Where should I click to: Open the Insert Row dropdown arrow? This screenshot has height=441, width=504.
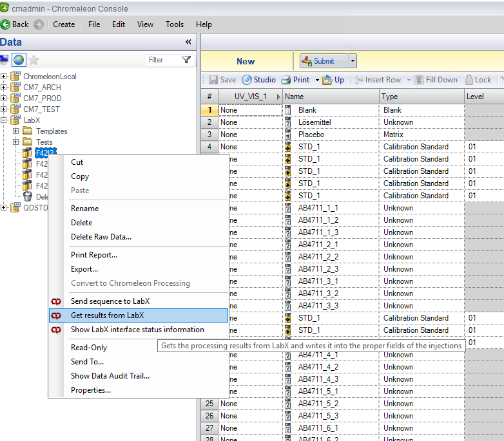[409, 80]
